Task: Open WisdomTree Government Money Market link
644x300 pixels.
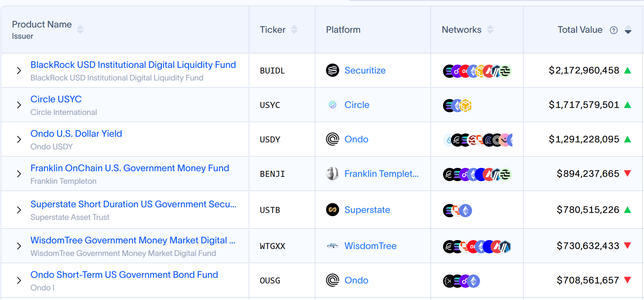Action: (133, 240)
